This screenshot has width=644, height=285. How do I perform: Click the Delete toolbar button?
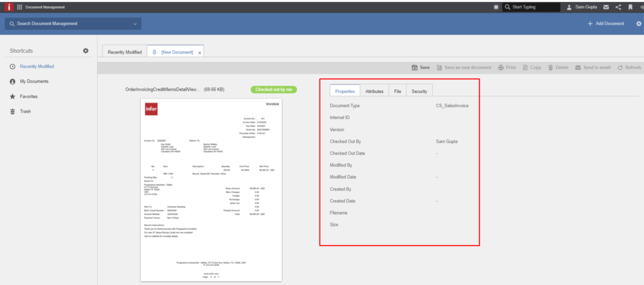[x=558, y=67]
